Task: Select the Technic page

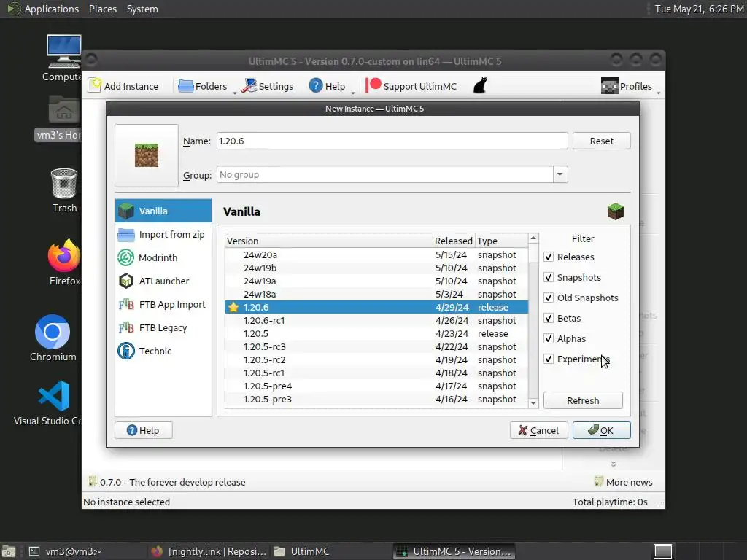Action: pyautogui.click(x=163, y=351)
